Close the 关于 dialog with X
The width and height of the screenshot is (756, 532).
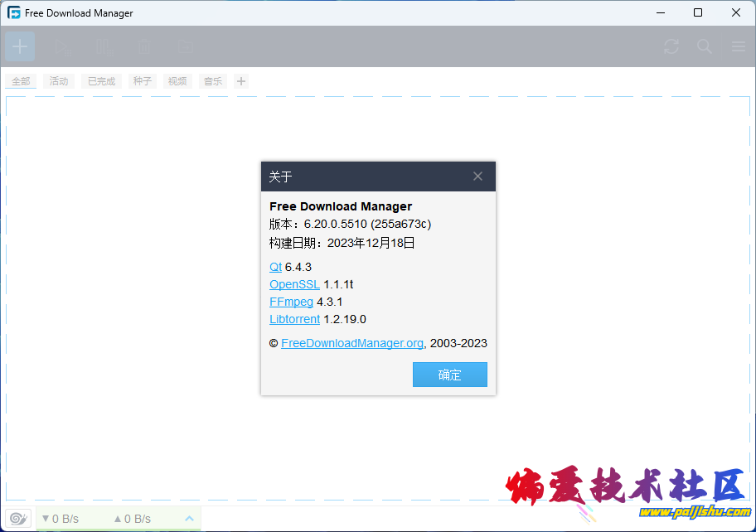click(x=477, y=177)
